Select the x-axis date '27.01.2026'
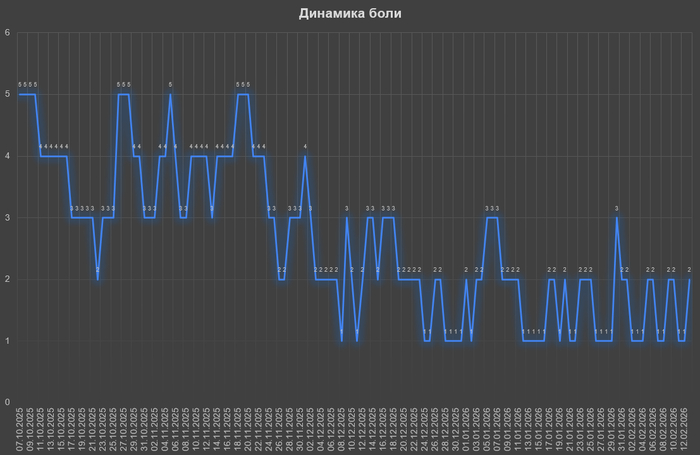700x455 pixels. click(x=601, y=430)
